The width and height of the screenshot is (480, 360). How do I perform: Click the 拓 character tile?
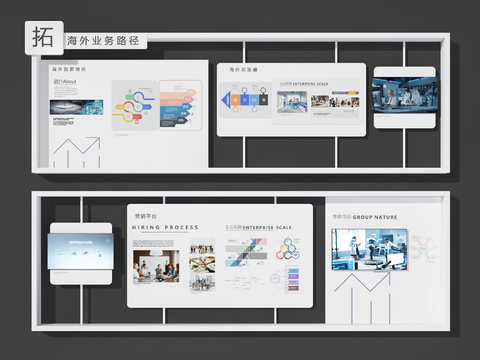pyautogui.click(x=44, y=38)
